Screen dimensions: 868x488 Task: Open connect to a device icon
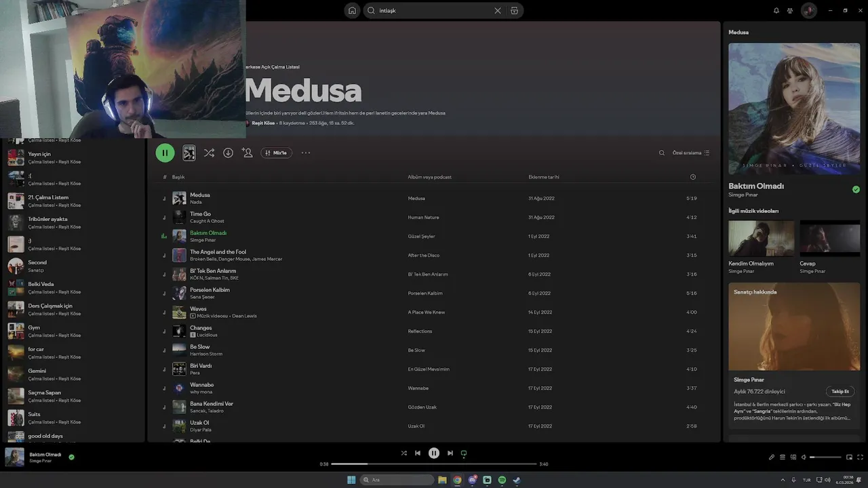(793, 457)
